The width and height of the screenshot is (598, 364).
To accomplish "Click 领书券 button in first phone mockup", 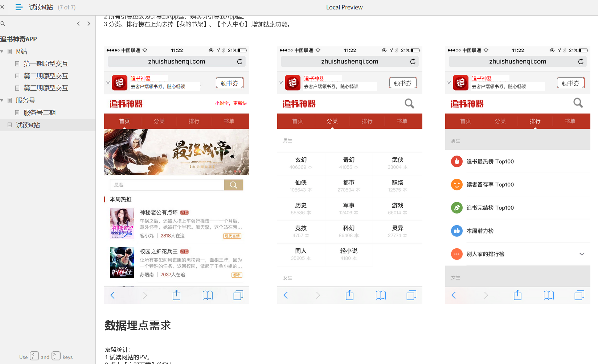I will (230, 83).
